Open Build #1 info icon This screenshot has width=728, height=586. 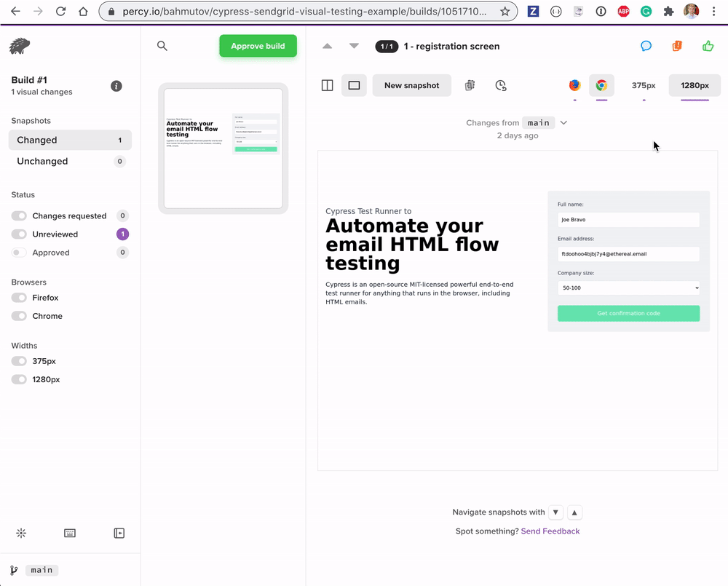tap(116, 86)
